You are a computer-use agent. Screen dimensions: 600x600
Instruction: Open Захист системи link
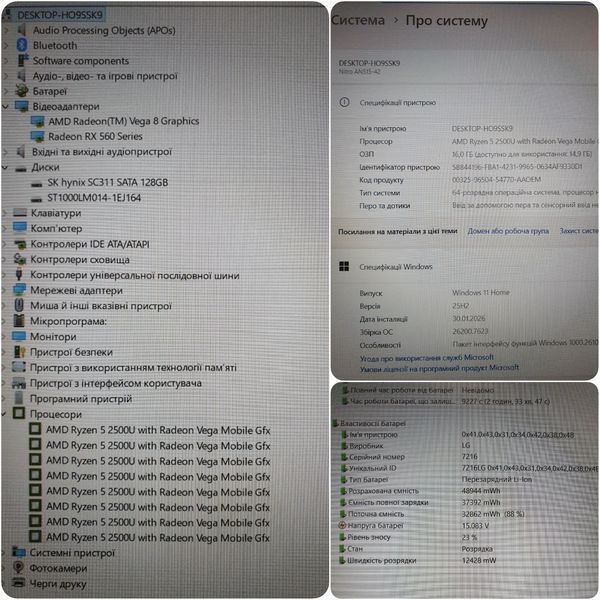[x=579, y=230]
